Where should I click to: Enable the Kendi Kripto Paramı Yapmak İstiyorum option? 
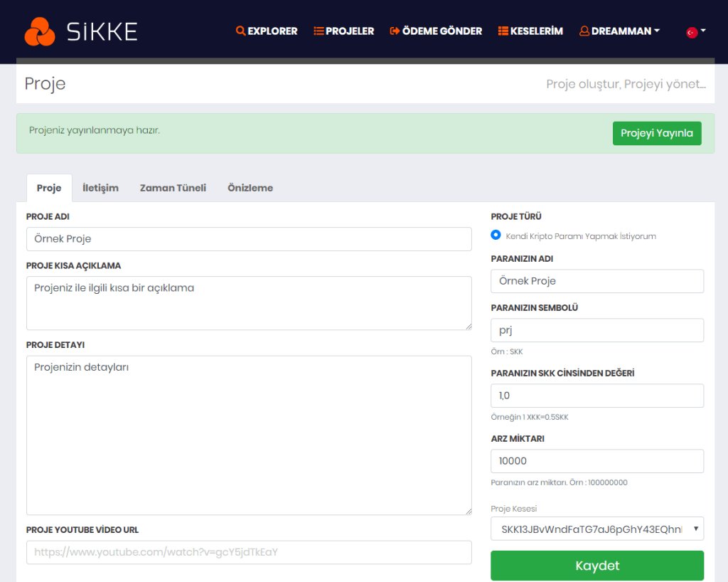point(495,235)
